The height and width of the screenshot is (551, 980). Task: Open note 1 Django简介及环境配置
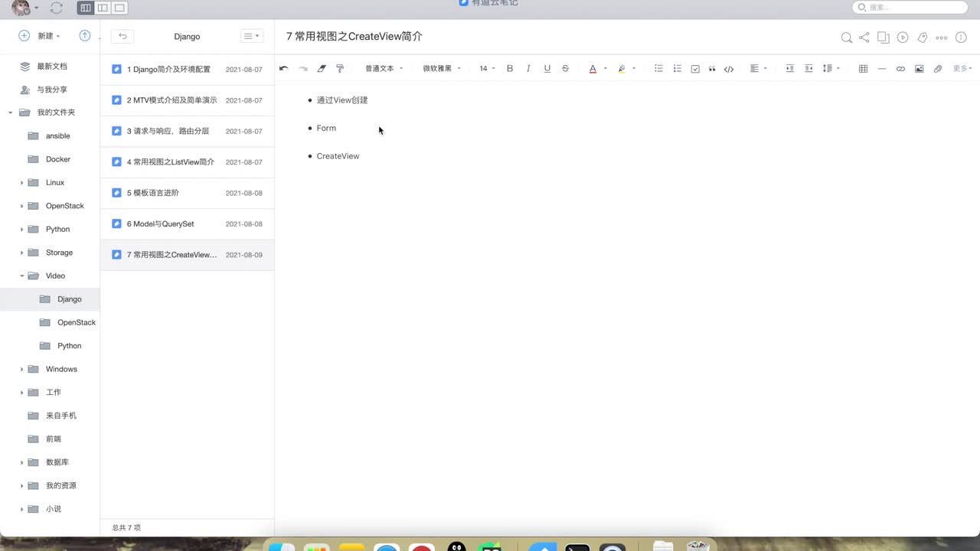pos(188,70)
